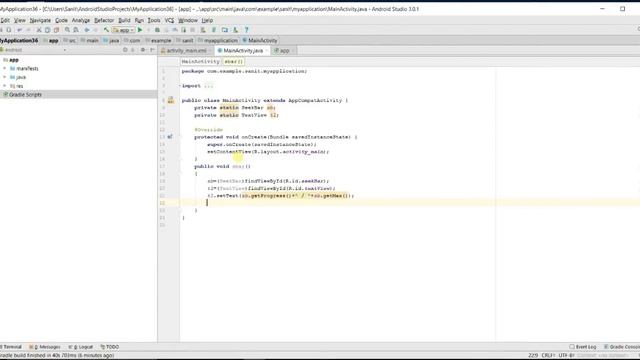Expand the res folder in tree

[4, 86]
